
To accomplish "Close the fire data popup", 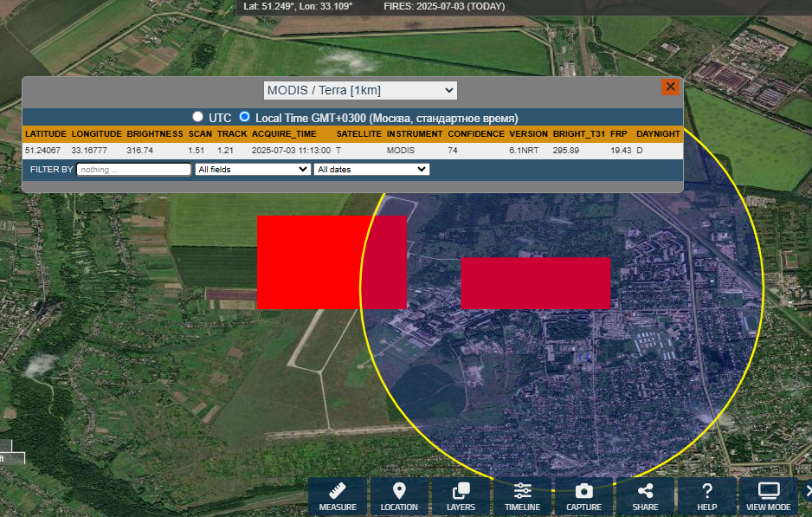I will point(670,87).
